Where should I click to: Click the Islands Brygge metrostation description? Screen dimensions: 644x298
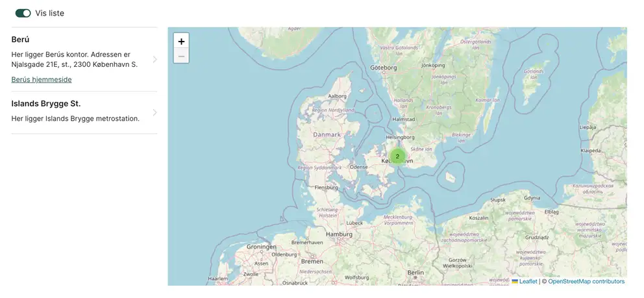75,119
